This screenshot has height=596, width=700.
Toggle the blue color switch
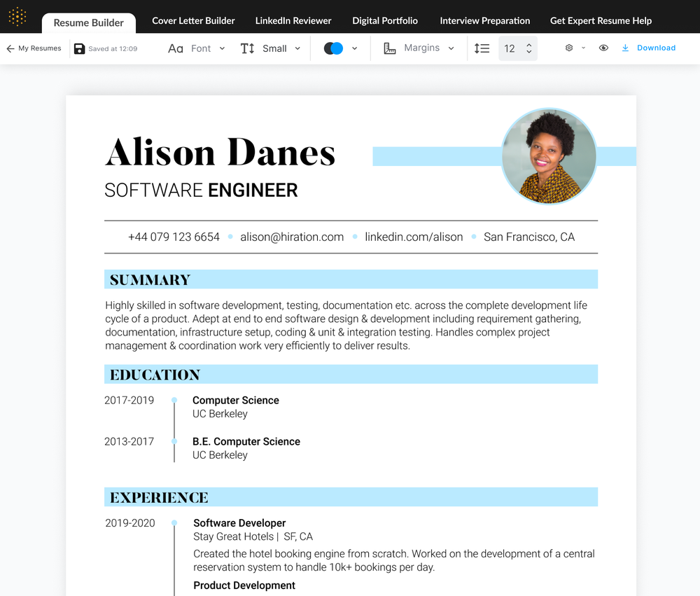333,48
